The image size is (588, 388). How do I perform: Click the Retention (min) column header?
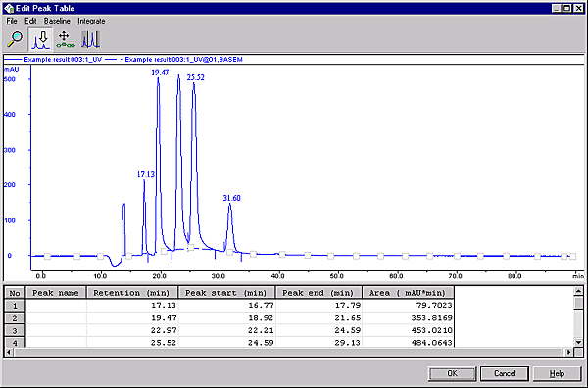tap(132, 293)
